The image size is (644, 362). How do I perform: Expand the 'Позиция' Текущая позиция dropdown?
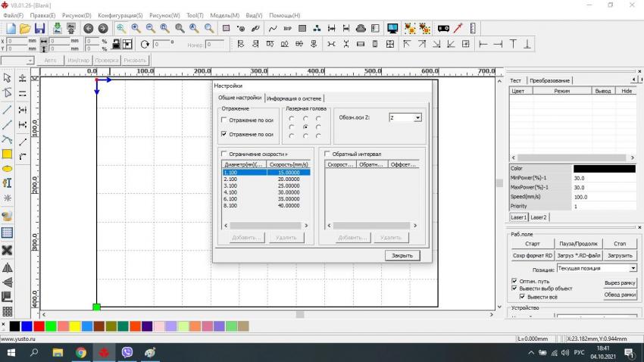point(633,268)
